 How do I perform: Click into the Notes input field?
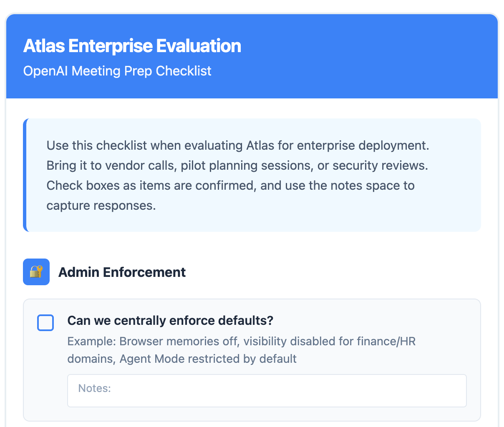click(267, 391)
